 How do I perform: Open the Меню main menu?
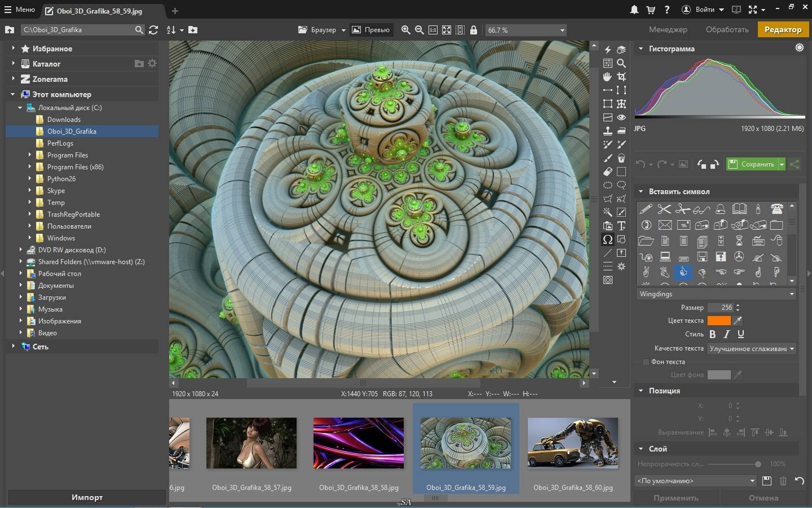click(x=20, y=10)
